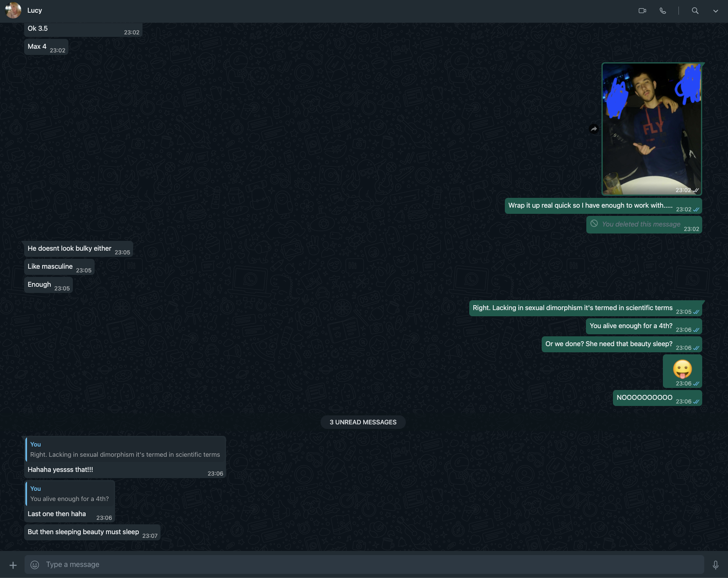The width and height of the screenshot is (728, 578).
Task: Forward the shared photo using the arrow icon
Action: click(594, 129)
